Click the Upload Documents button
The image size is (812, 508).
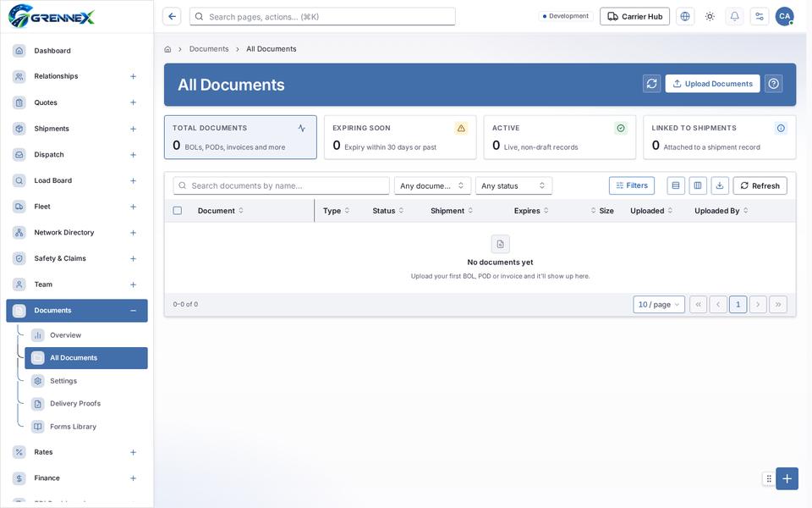point(712,84)
